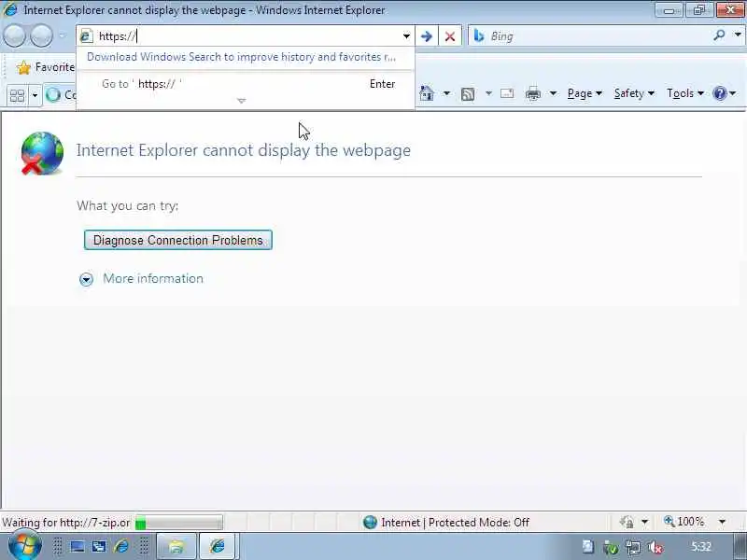
Task: Open the Page menu
Action: 585,93
